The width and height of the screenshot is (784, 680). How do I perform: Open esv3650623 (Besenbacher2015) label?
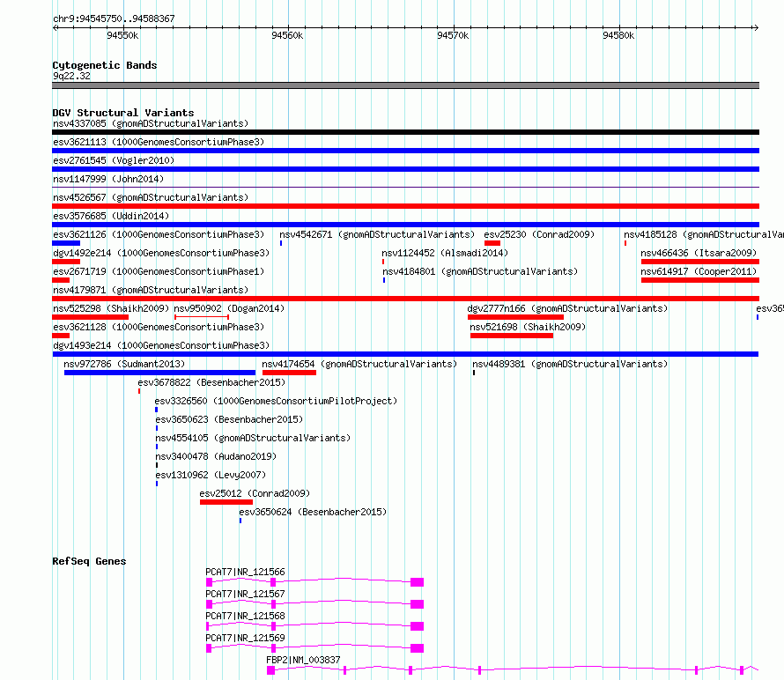pyautogui.click(x=229, y=419)
